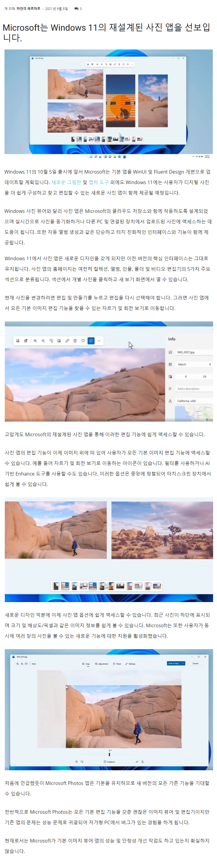Click edit image icon in Info screenshot toolbar

(x=59, y=341)
